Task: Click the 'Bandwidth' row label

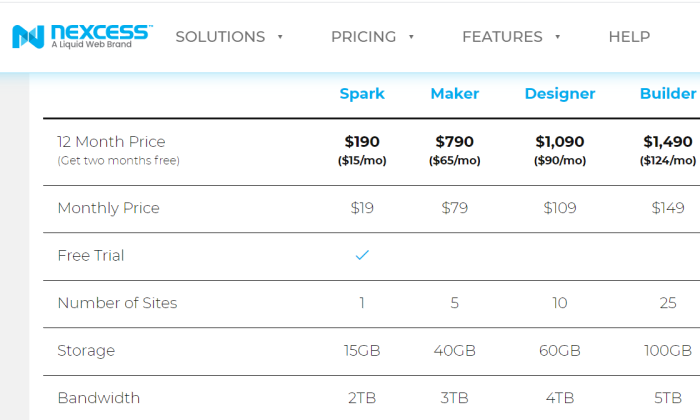Action: click(x=99, y=398)
